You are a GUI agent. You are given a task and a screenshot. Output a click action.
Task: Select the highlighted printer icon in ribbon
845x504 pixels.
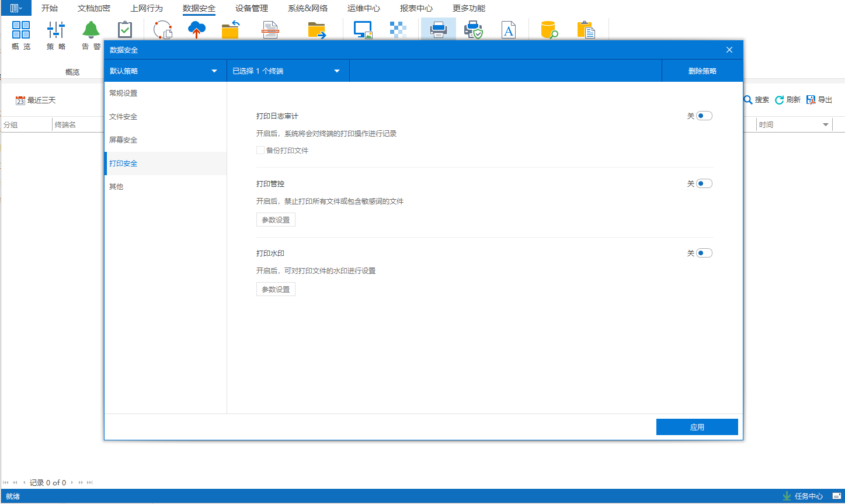[438, 30]
